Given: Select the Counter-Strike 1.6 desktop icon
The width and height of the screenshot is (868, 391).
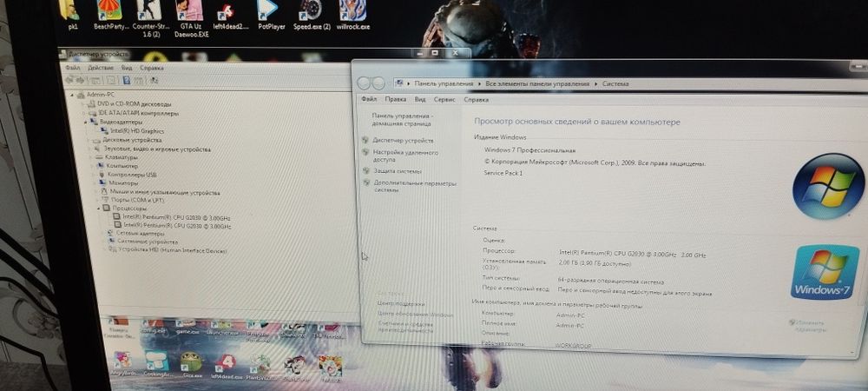Looking at the screenshot, I should pyautogui.click(x=148, y=17).
